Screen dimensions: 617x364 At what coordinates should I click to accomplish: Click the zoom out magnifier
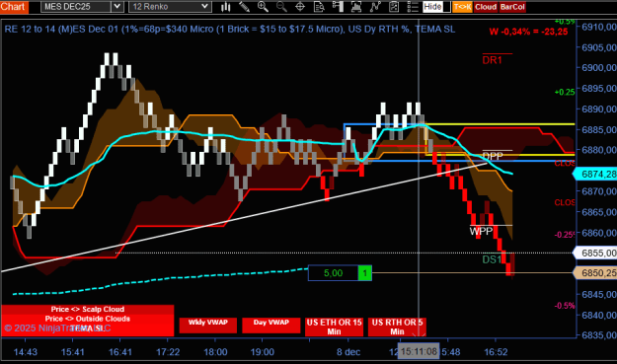point(281,7)
